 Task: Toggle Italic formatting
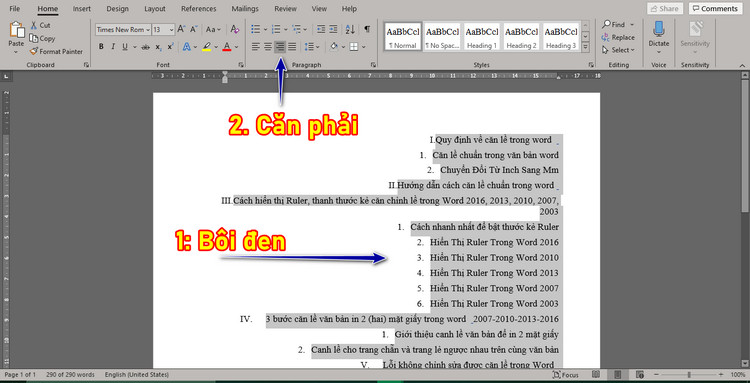point(113,46)
